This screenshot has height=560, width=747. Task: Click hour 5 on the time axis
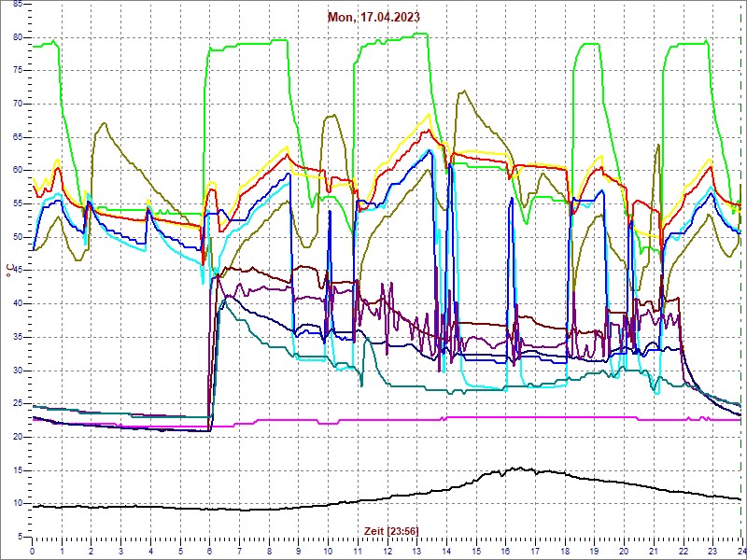pyautogui.click(x=180, y=552)
